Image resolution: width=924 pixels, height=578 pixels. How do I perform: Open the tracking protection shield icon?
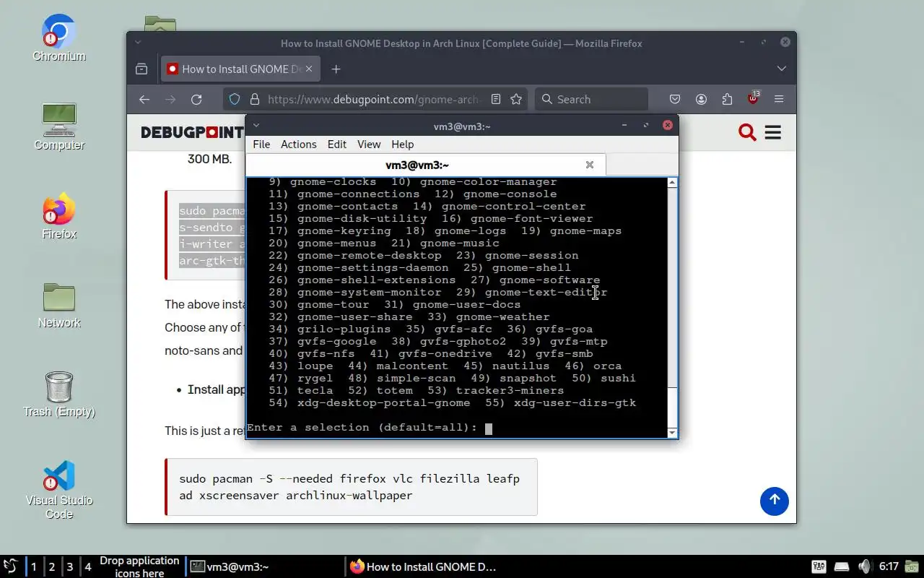(235, 100)
